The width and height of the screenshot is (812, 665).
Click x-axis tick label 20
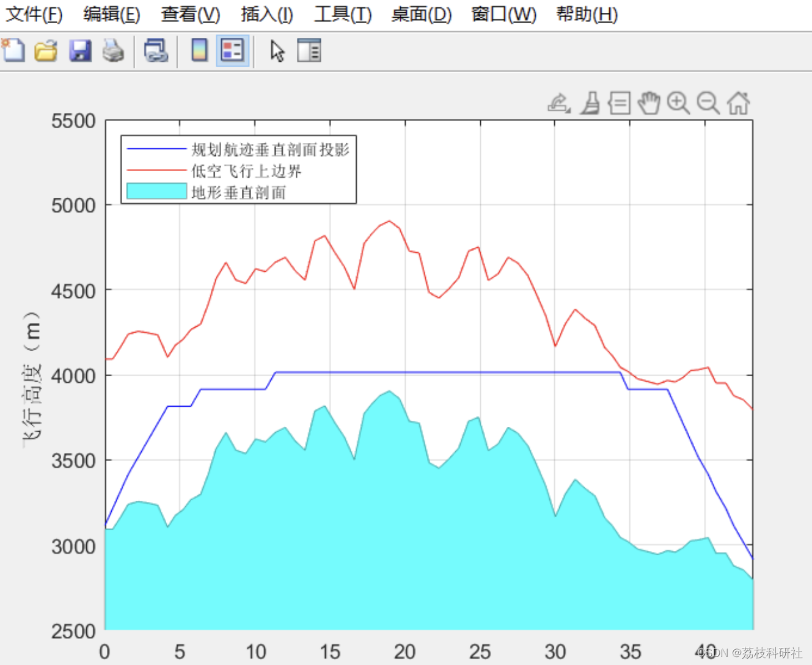(405, 652)
